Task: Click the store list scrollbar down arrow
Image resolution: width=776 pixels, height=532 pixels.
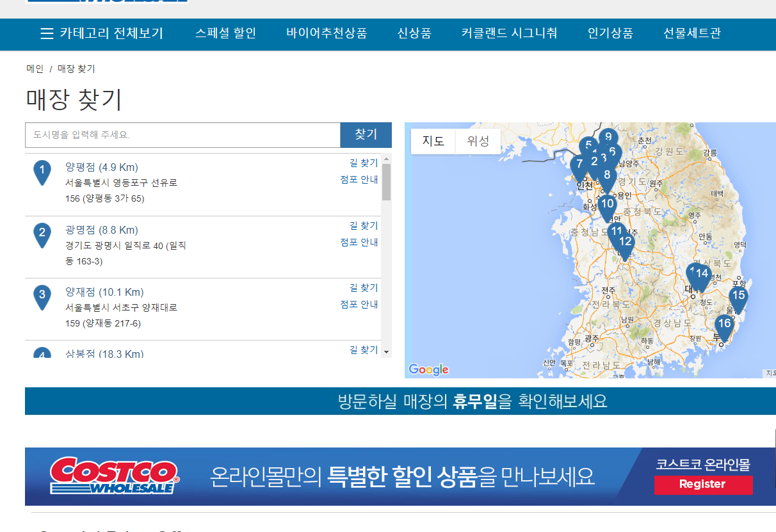Action: click(x=386, y=351)
